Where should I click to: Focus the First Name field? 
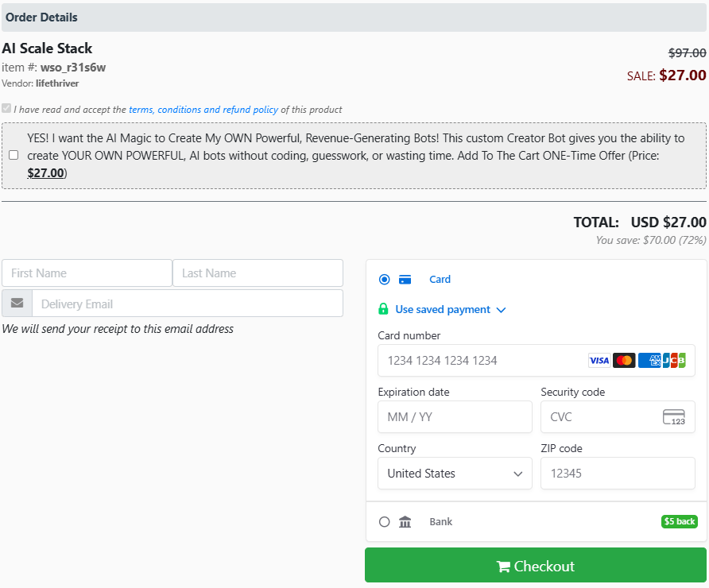87,273
